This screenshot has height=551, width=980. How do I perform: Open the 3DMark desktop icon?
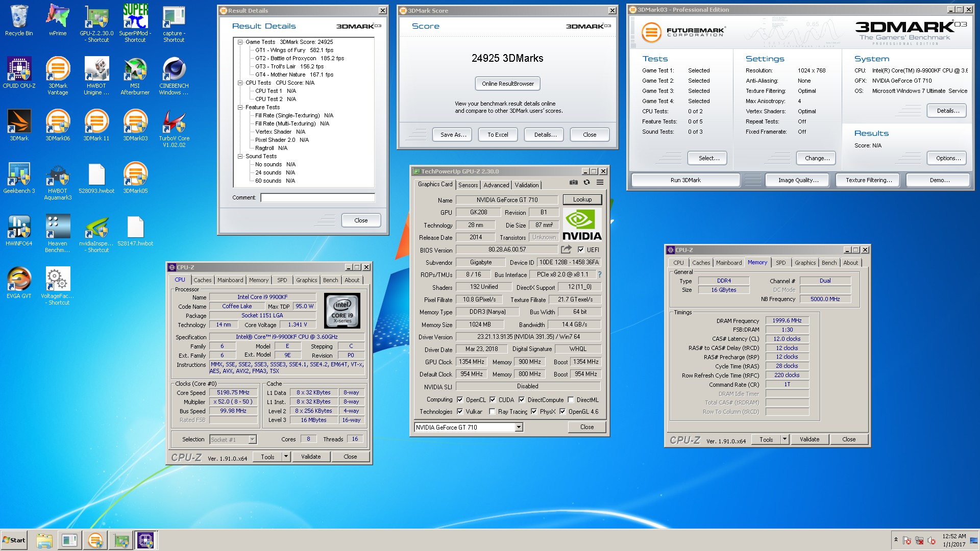19,125
